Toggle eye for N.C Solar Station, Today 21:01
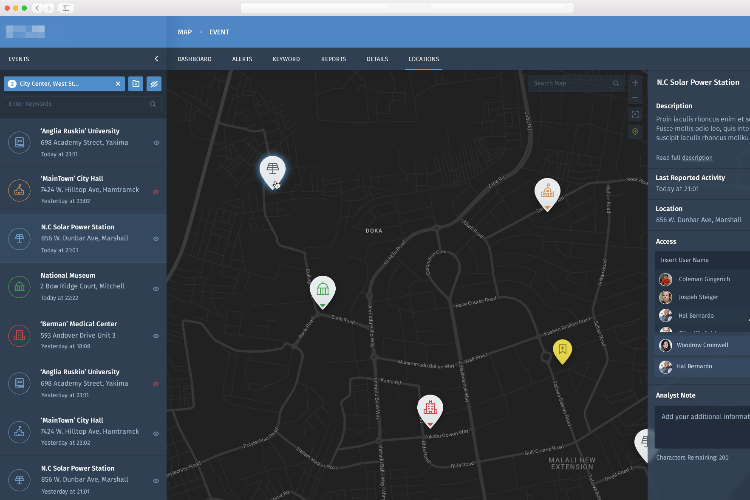This screenshot has width=750, height=500. pyautogui.click(x=156, y=239)
